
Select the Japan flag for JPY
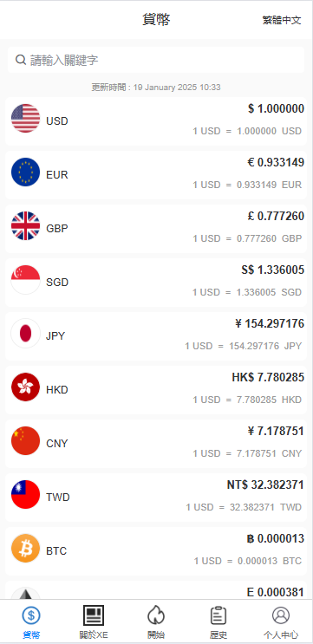pyautogui.click(x=25, y=334)
